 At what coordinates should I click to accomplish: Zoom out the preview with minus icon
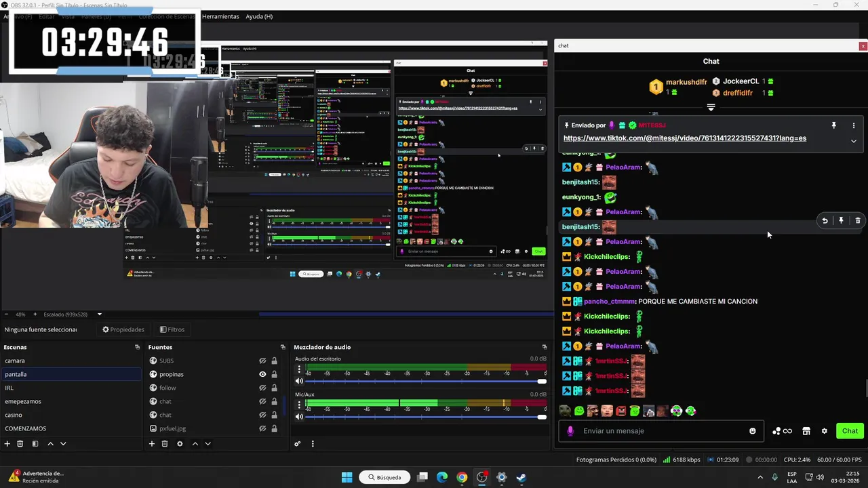tap(6, 314)
